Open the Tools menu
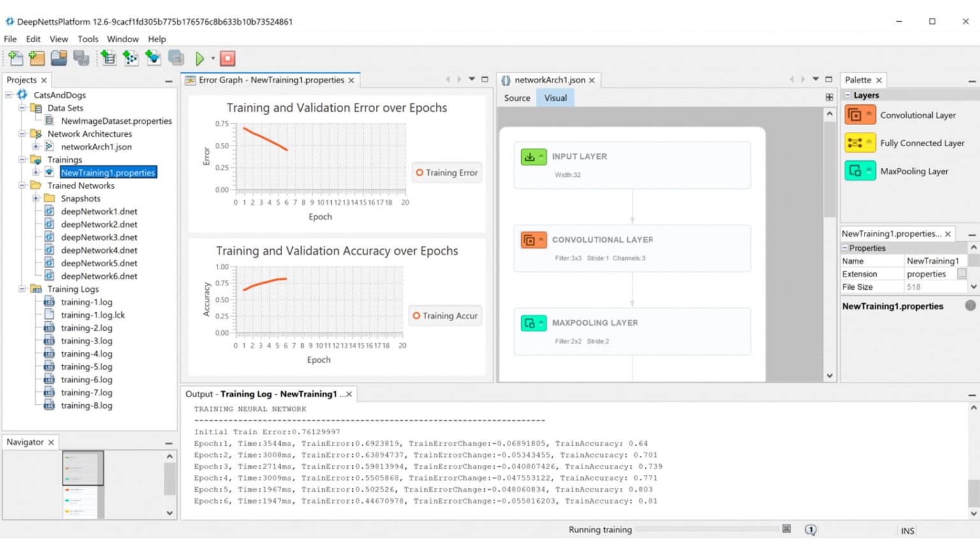Screen dimensions: 980x551 pyautogui.click(x=88, y=39)
